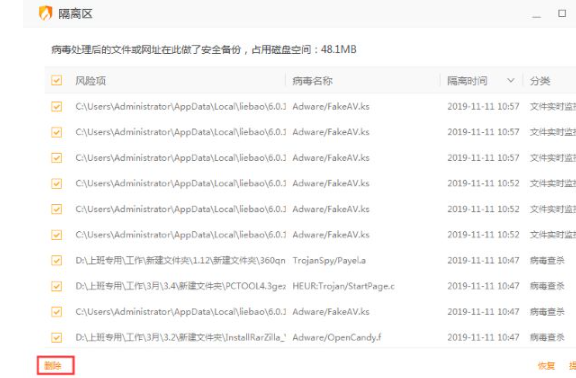Select the Adware/OpenCandy.f virus name
This screenshot has width=576, height=378.
(337, 338)
